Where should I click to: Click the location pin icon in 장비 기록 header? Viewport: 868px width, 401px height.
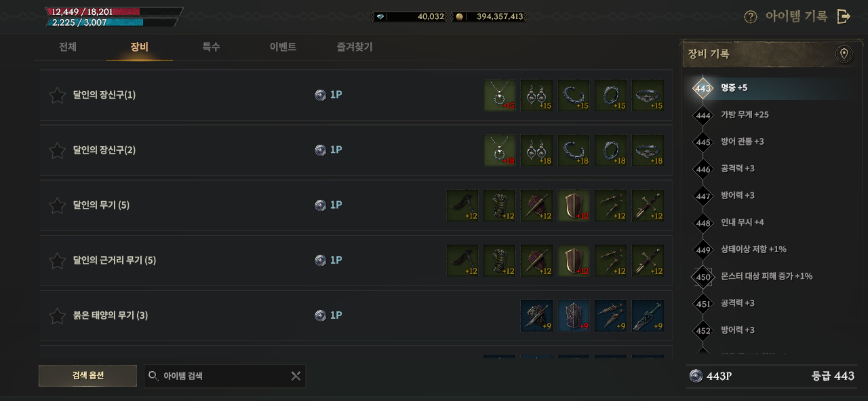(x=844, y=54)
